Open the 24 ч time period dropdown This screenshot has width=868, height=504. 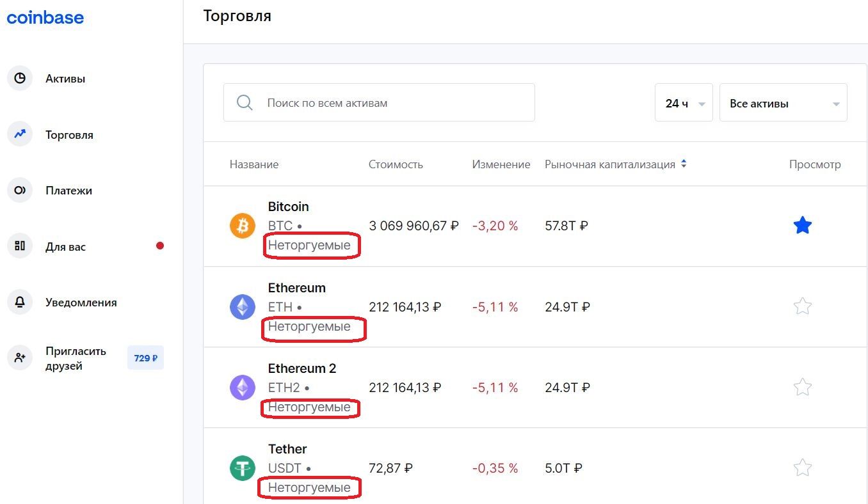[683, 103]
